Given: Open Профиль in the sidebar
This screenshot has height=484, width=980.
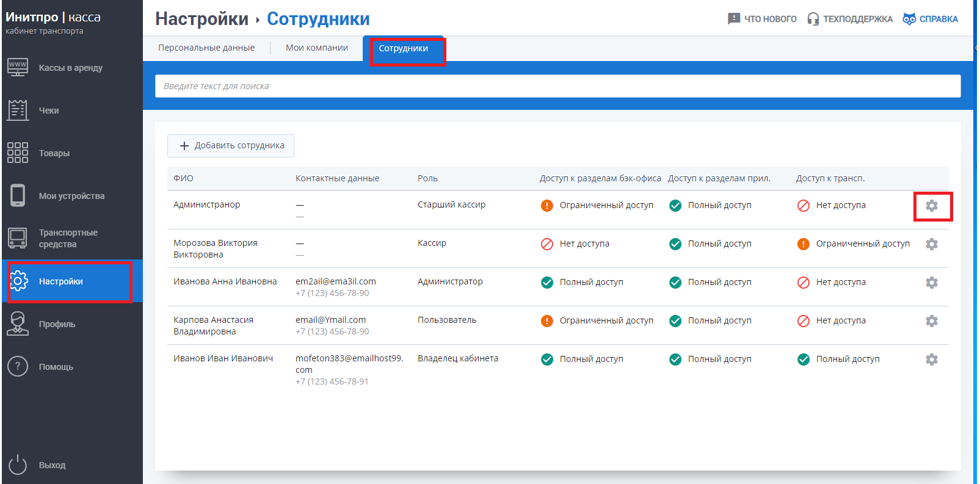Looking at the screenshot, I should point(57,324).
